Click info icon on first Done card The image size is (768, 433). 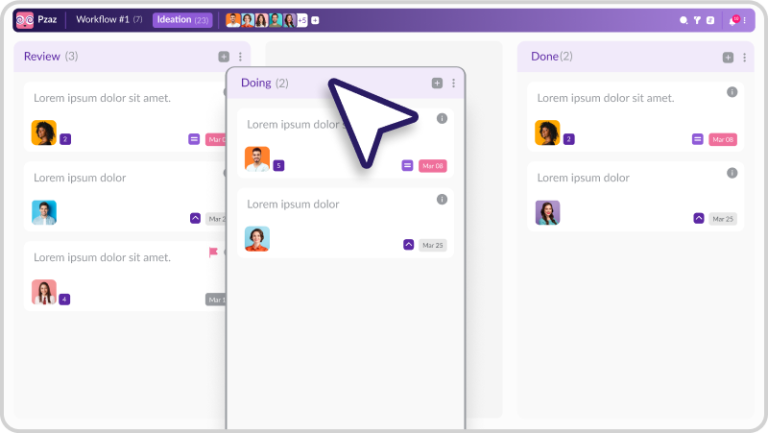pyautogui.click(x=732, y=92)
